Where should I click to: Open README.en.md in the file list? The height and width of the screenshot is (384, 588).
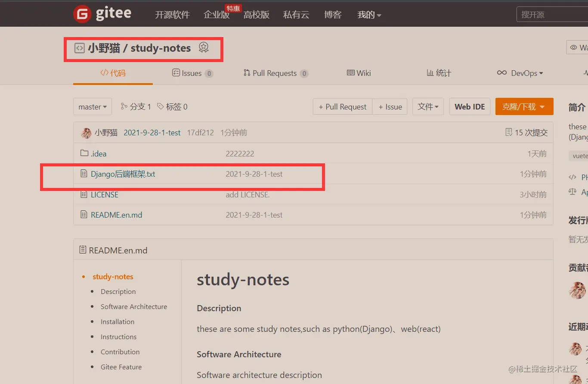pyautogui.click(x=116, y=215)
